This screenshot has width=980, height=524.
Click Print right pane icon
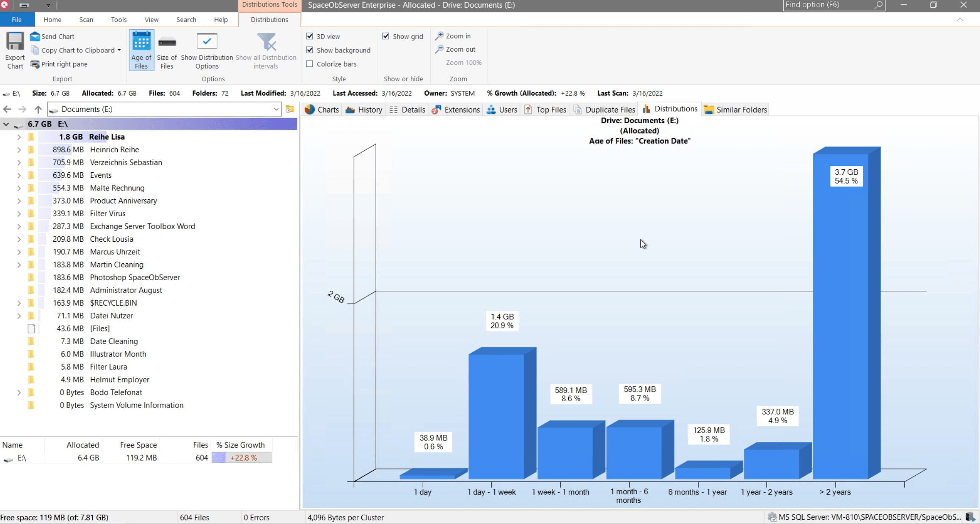pos(35,64)
